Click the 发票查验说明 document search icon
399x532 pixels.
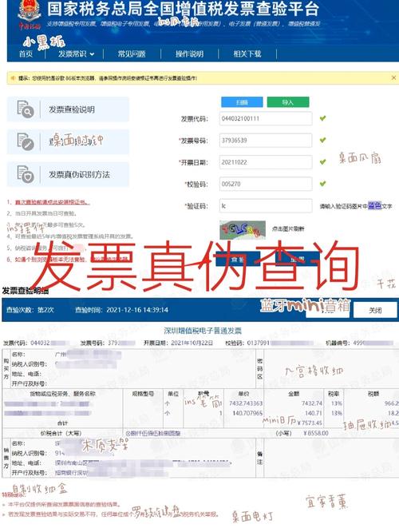click(25, 109)
